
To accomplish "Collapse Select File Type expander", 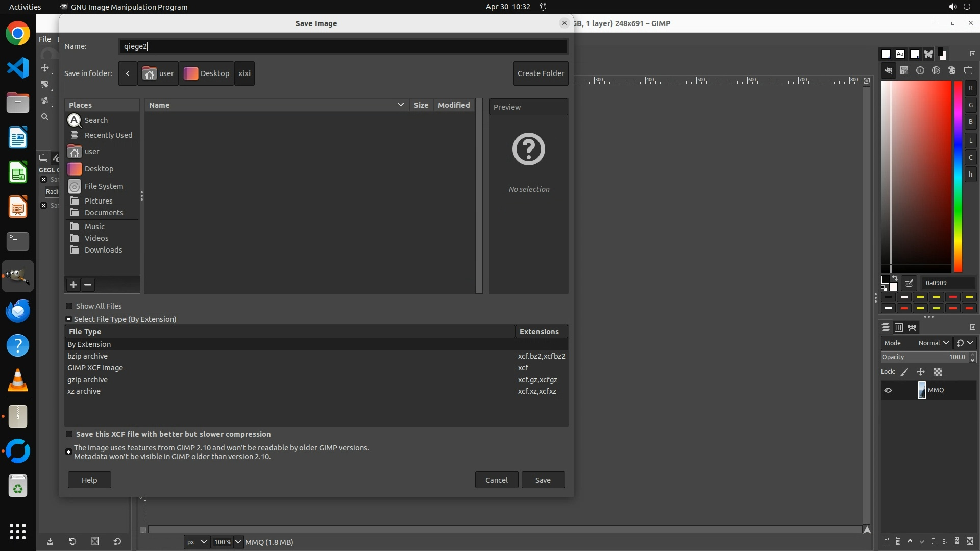I will tap(68, 319).
